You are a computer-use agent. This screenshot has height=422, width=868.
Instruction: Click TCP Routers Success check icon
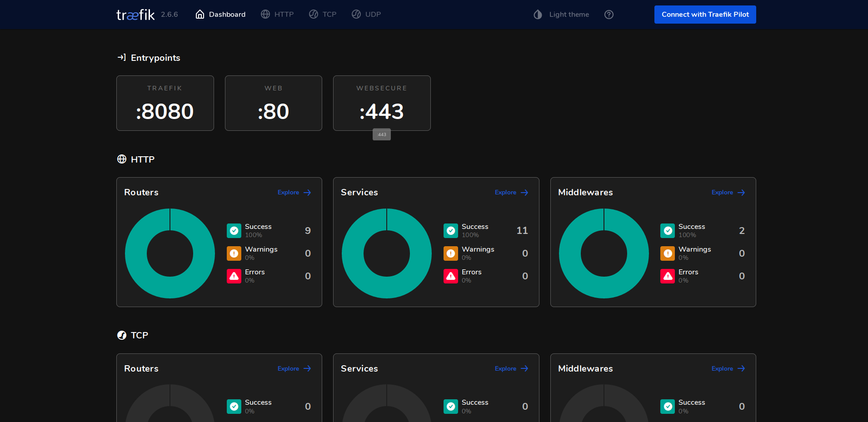click(234, 407)
